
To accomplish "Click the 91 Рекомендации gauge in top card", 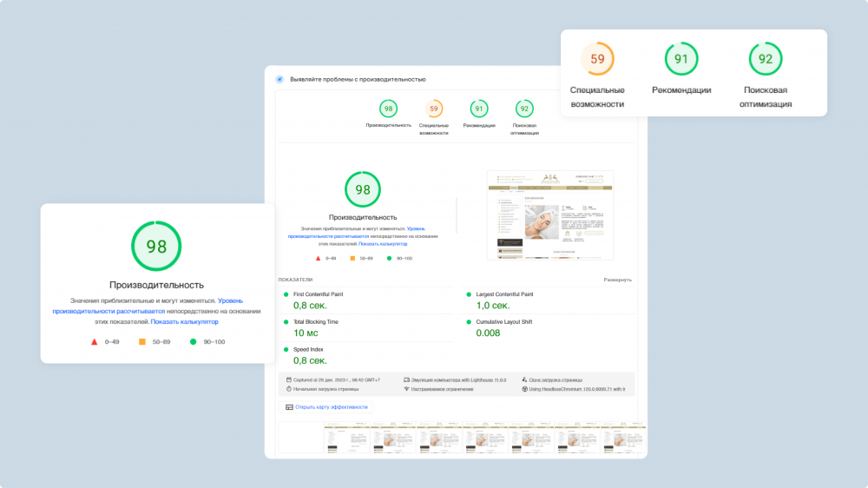I will coord(681,59).
